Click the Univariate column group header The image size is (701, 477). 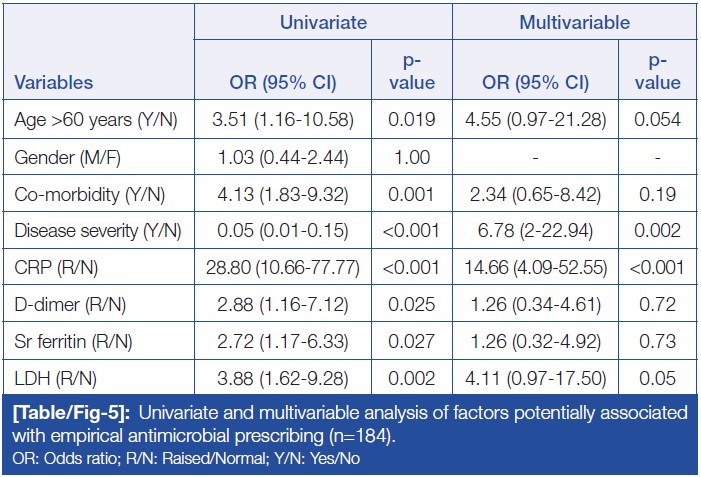tap(325, 20)
